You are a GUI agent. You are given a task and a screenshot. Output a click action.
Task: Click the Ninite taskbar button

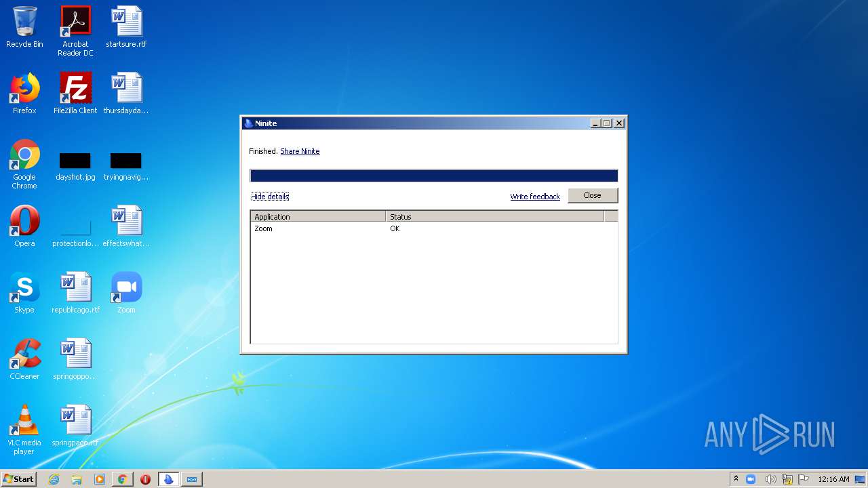pyautogui.click(x=169, y=479)
